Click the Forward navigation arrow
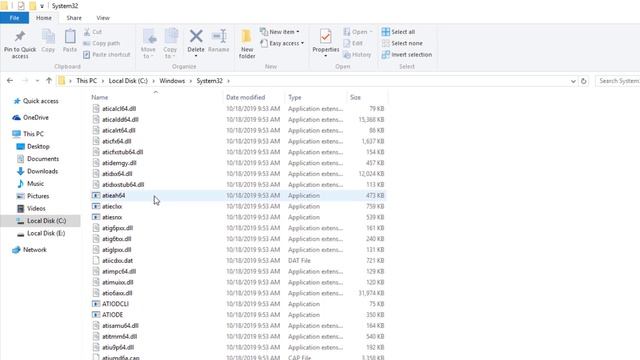Image resolution: width=640 pixels, height=360 pixels. click(x=25, y=81)
